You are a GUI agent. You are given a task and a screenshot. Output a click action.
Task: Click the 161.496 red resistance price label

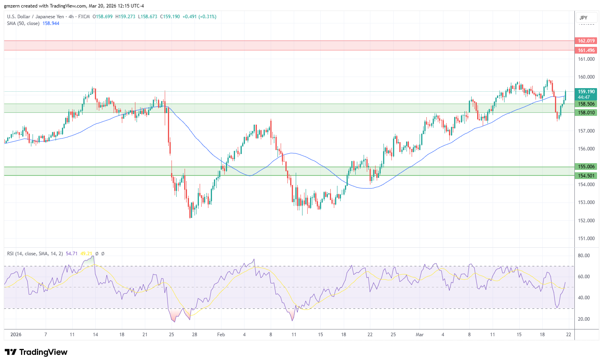tap(586, 50)
